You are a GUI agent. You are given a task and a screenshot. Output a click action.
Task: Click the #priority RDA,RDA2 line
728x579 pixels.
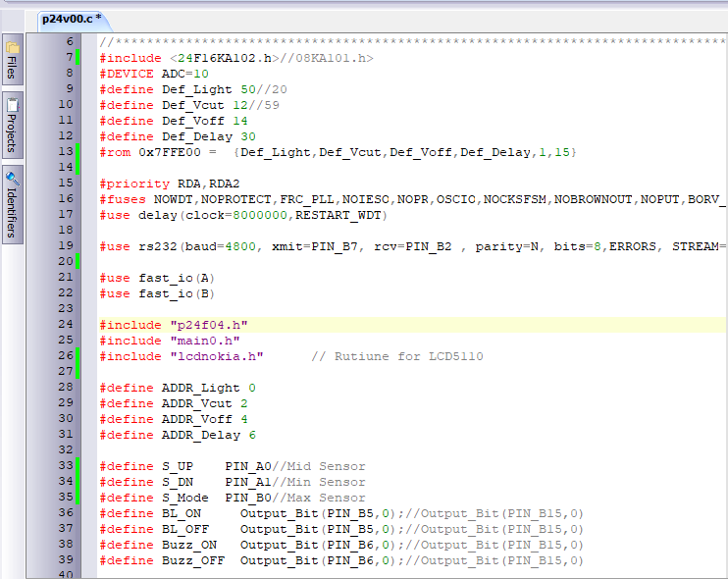[x=170, y=184]
